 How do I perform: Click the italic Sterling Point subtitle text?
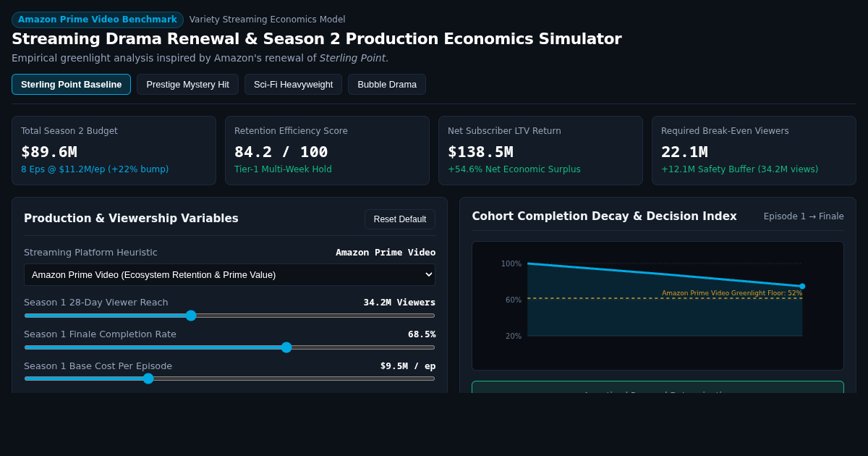click(x=352, y=58)
